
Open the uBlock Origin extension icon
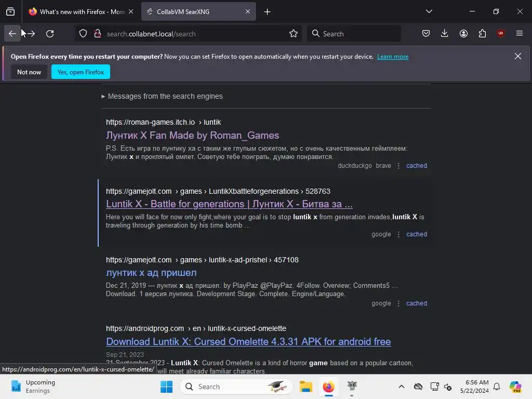(500, 33)
